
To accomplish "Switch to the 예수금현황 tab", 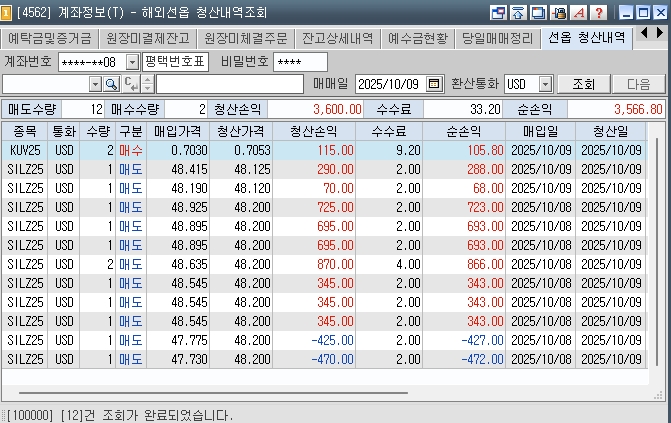I will 418,39.
